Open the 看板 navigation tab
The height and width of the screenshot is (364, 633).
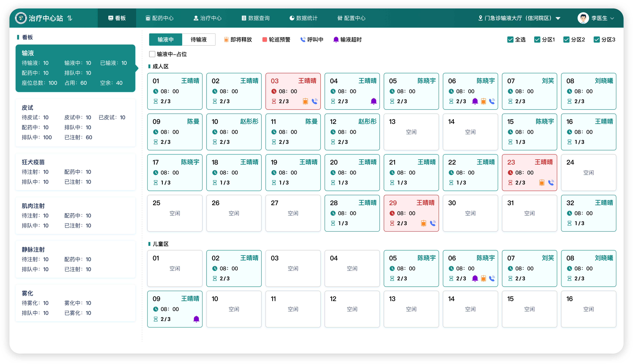pos(117,18)
